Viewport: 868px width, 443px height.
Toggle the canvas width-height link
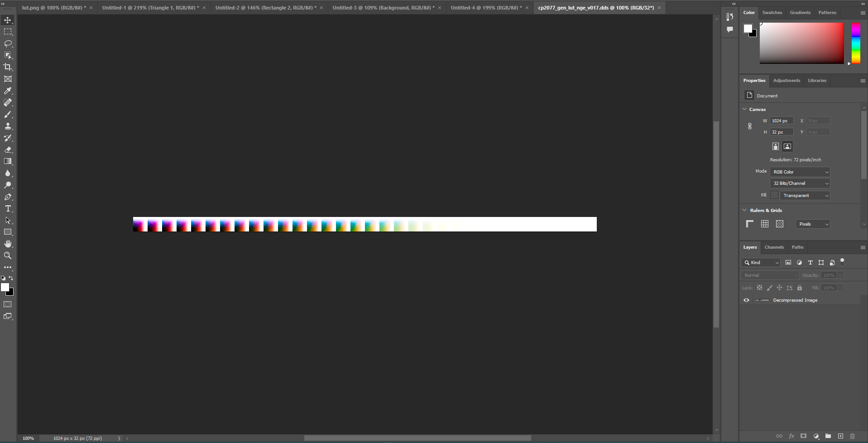tap(750, 126)
